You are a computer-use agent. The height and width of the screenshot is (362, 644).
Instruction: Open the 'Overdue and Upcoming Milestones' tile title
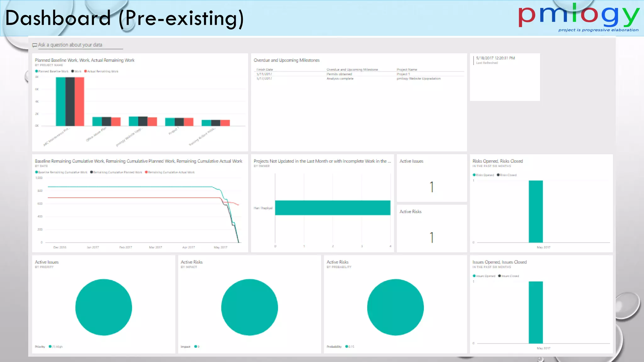286,60
